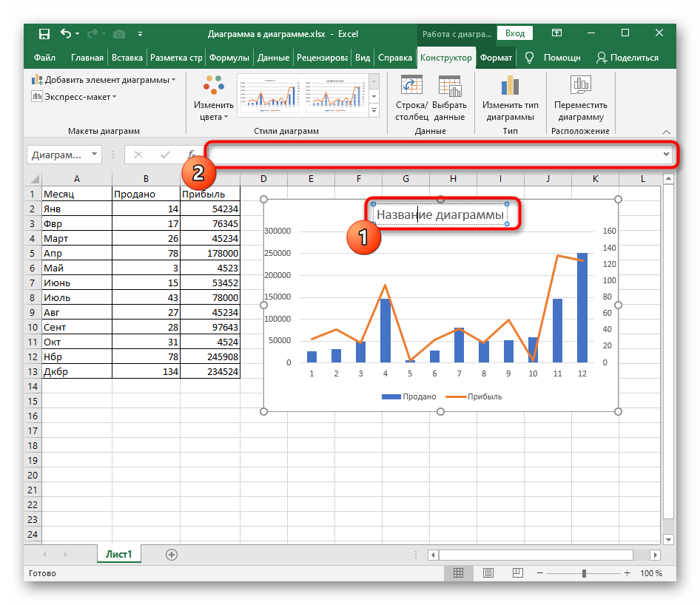The width and height of the screenshot is (700, 605).
Task: Open Изменить цвета color palette
Action: click(213, 98)
